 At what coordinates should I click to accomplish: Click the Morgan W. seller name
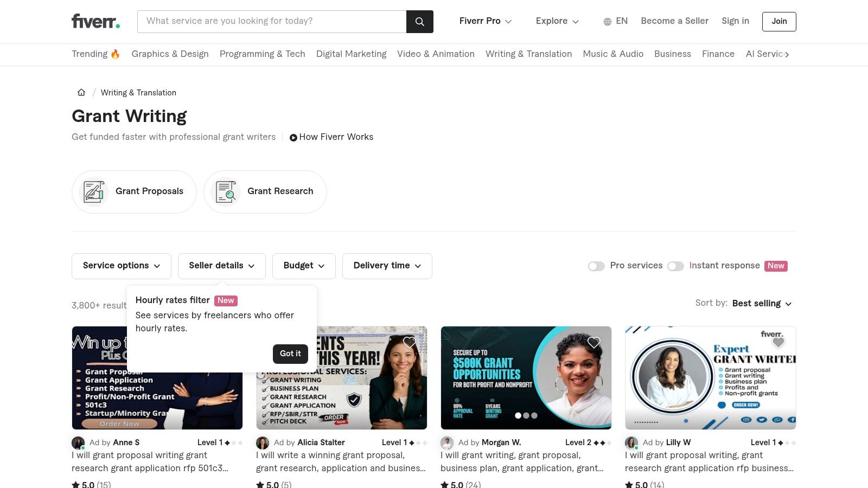[501, 443]
